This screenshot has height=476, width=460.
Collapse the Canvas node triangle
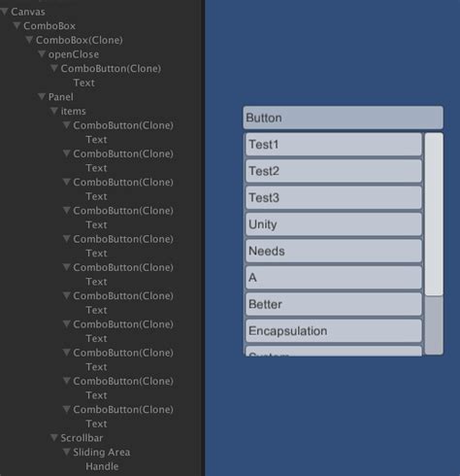click(x=4, y=12)
